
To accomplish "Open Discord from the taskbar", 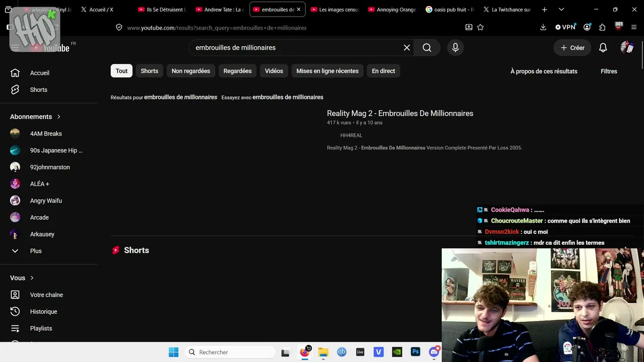I will point(434,352).
